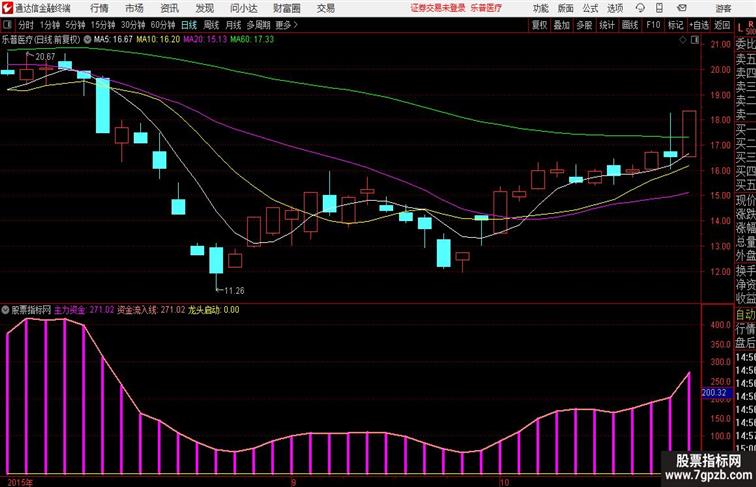Open F10 company info
Screen dimensions: 756x487
click(x=653, y=25)
